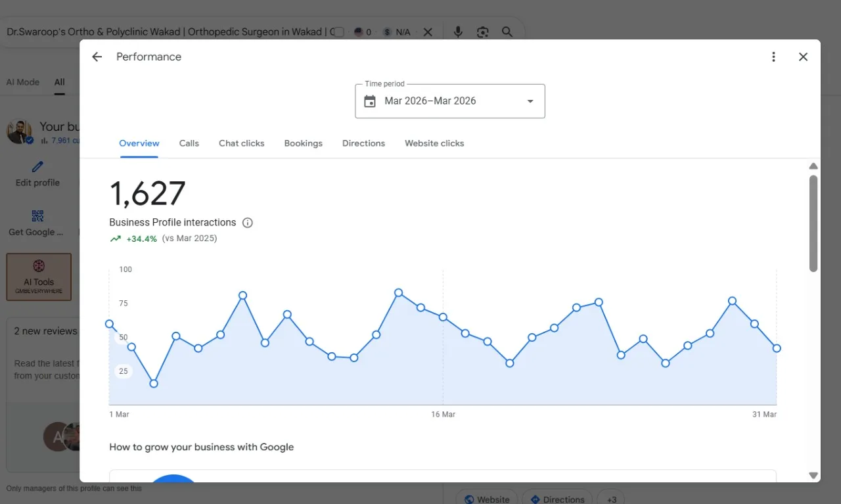841x504 pixels.
Task: Click the 1,627 interactions total
Action: [x=147, y=194]
